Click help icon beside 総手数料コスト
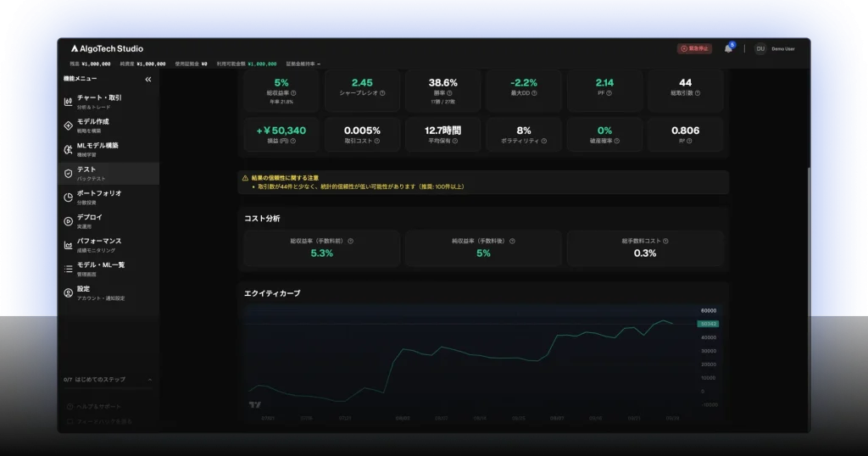The height and width of the screenshot is (456, 868). coord(665,242)
